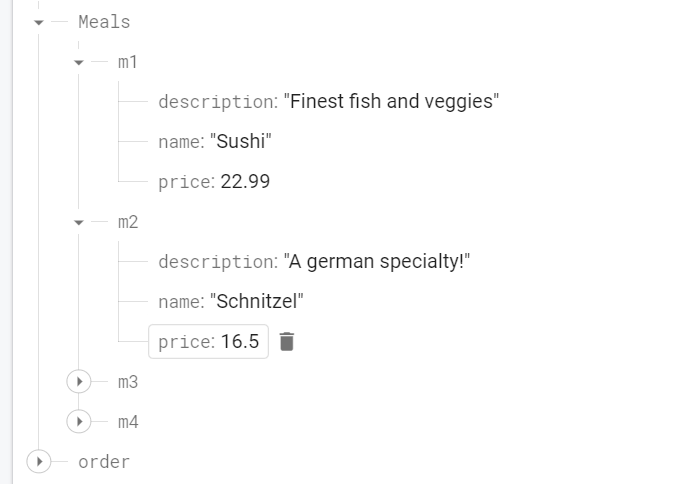Select the m1 key label
Viewport: 693px width, 484px height.
[x=127, y=62]
